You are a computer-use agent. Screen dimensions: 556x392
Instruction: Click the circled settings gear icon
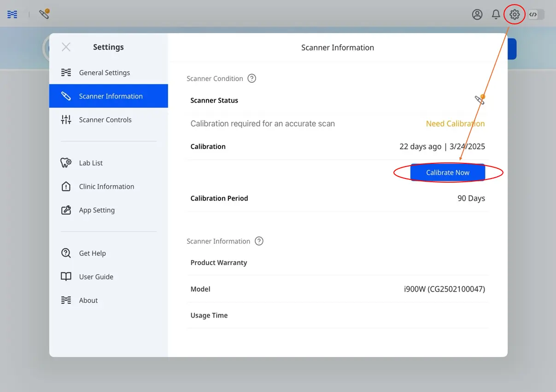[x=514, y=14]
